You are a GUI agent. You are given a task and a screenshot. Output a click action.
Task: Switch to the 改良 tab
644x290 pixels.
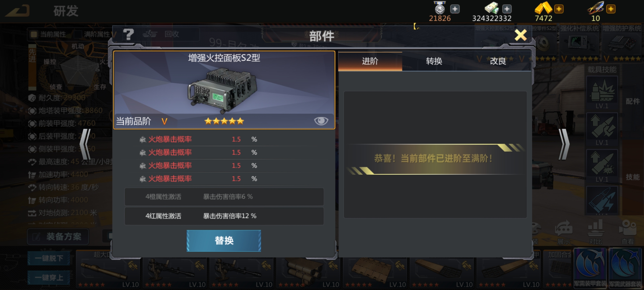pyautogui.click(x=498, y=61)
